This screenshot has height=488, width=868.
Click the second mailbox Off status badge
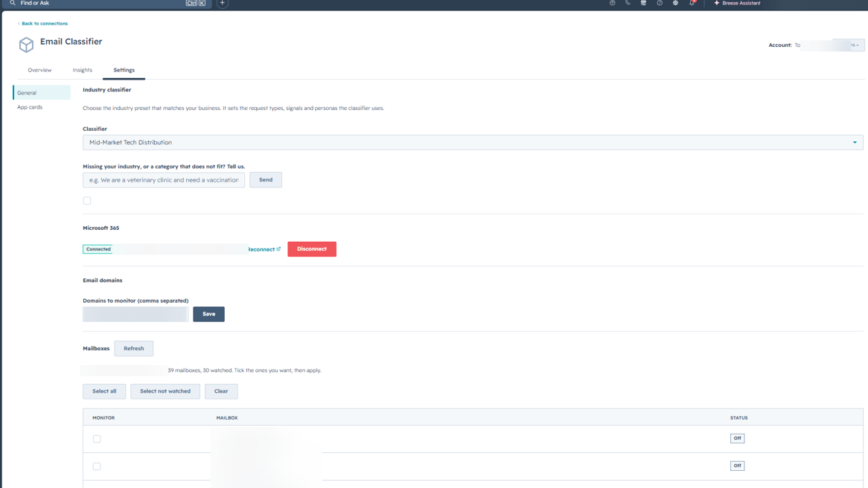(x=738, y=466)
